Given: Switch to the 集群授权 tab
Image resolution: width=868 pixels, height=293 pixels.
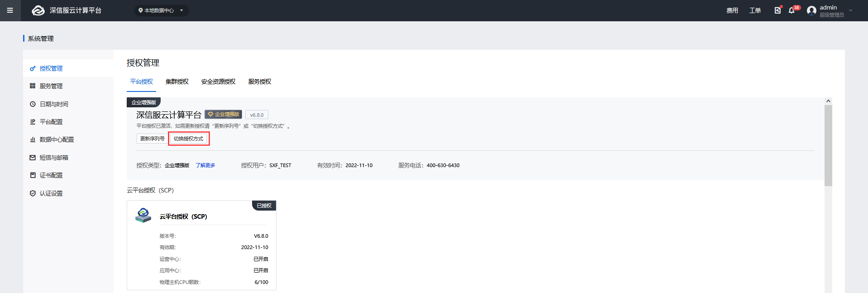Looking at the screenshot, I should coord(177,82).
